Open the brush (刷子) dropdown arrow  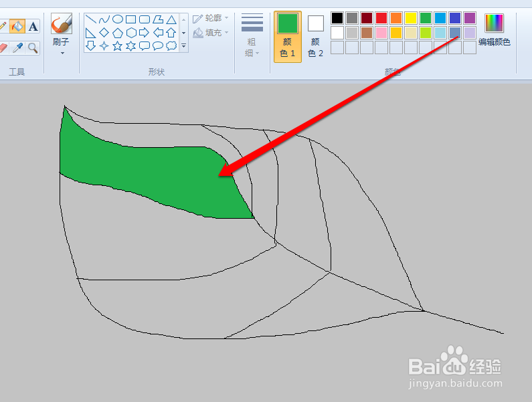coord(62,54)
